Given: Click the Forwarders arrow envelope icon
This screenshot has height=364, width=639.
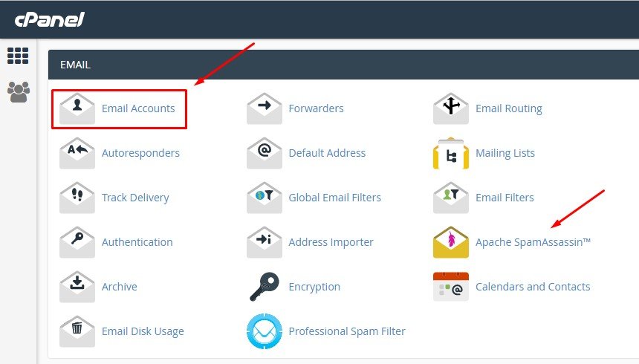Looking at the screenshot, I should [264, 108].
